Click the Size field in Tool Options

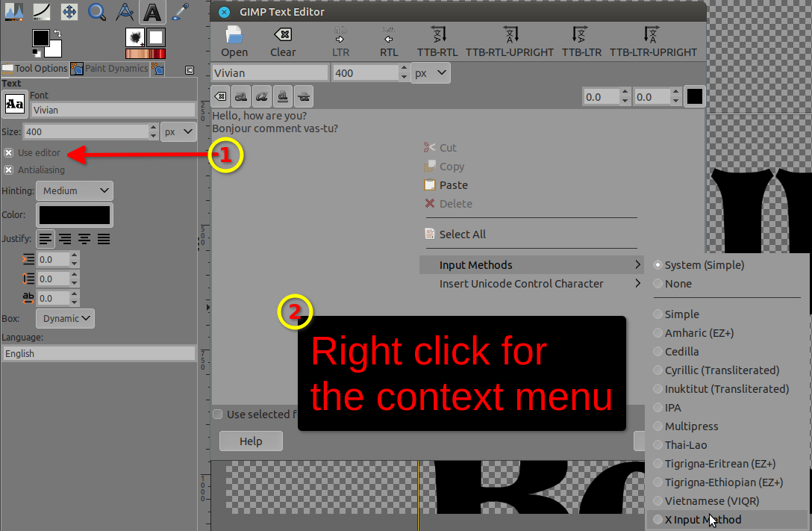86,131
